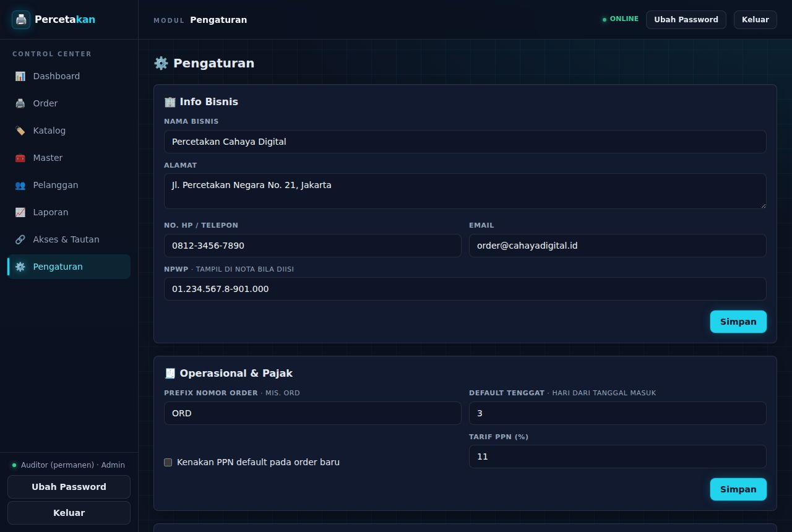Click into the Alamat text area
The width and height of the screenshot is (792, 532).
pyautogui.click(x=465, y=191)
